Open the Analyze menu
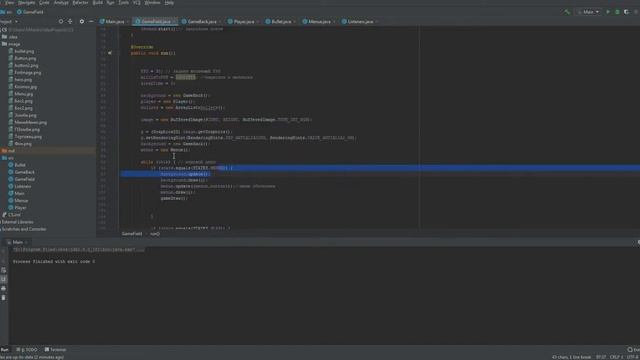 click(x=61, y=2)
